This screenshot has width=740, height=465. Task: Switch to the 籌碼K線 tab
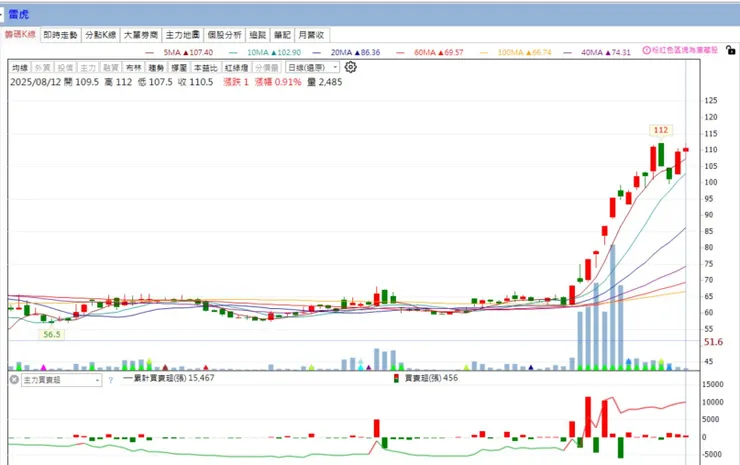pyautogui.click(x=20, y=34)
